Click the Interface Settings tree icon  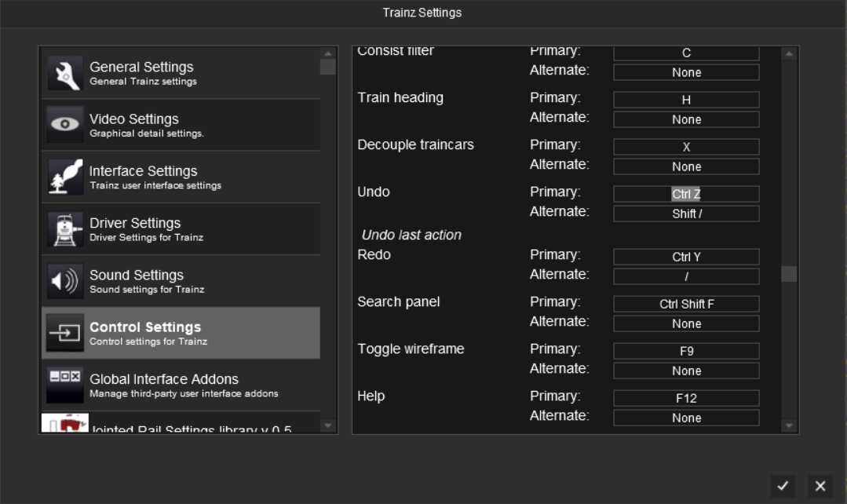point(64,177)
